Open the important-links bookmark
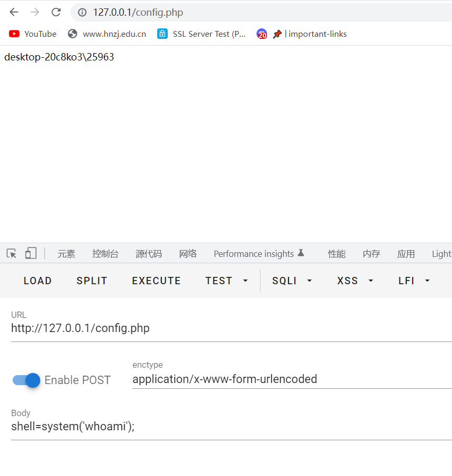The height and width of the screenshot is (476, 452). pos(309,34)
